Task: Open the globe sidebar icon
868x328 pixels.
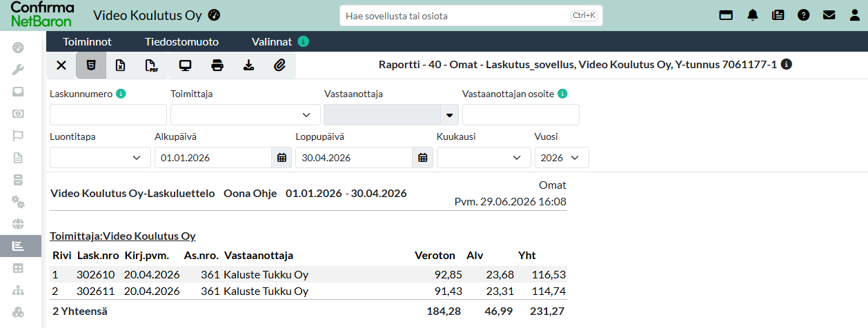Action: [x=19, y=224]
